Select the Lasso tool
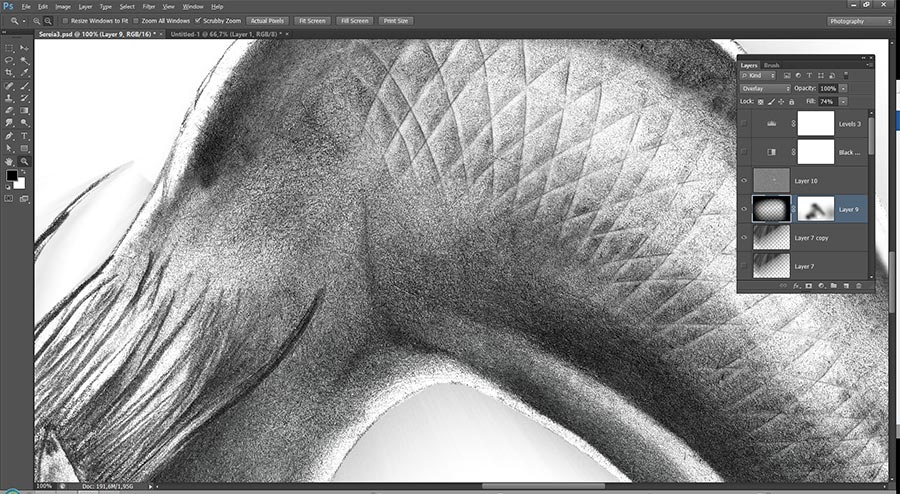This screenshot has width=900, height=494. (10, 60)
